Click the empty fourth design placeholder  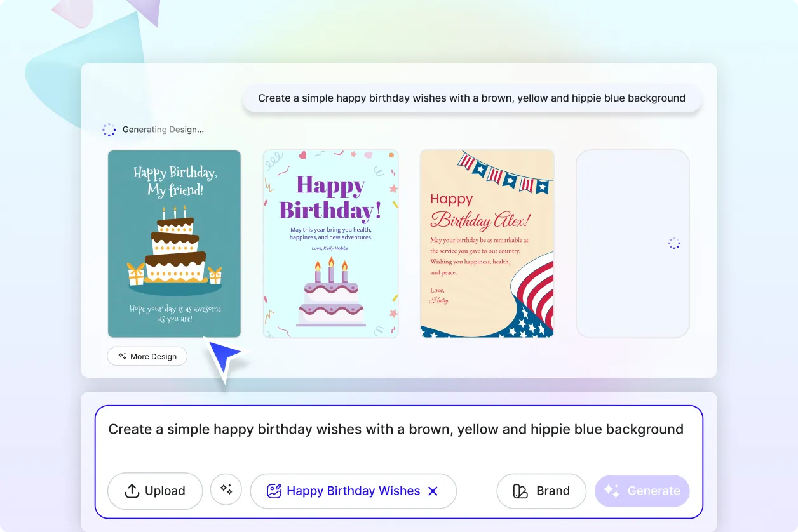tap(633, 243)
